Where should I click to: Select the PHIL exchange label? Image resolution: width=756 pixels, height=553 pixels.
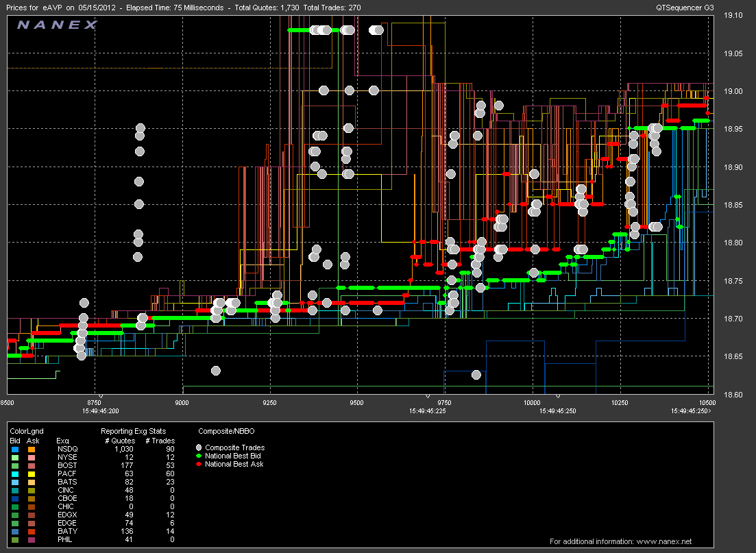(x=64, y=539)
